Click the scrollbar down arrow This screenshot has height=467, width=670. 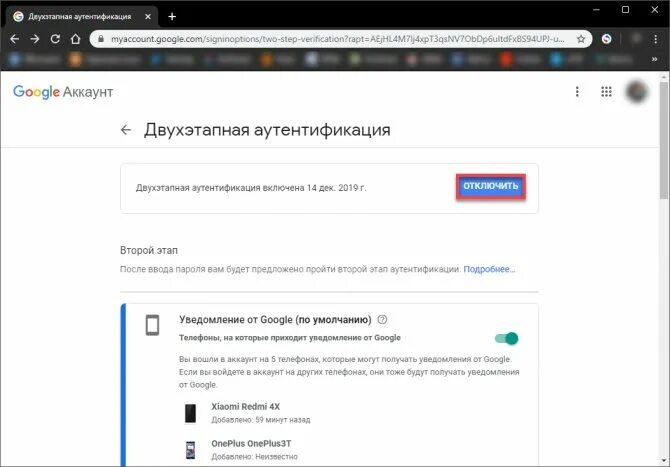[x=664, y=461]
